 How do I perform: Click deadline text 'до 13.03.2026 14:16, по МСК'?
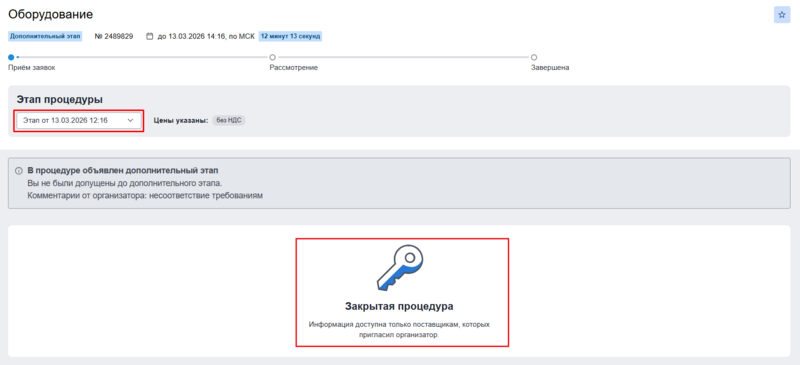point(206,36)
